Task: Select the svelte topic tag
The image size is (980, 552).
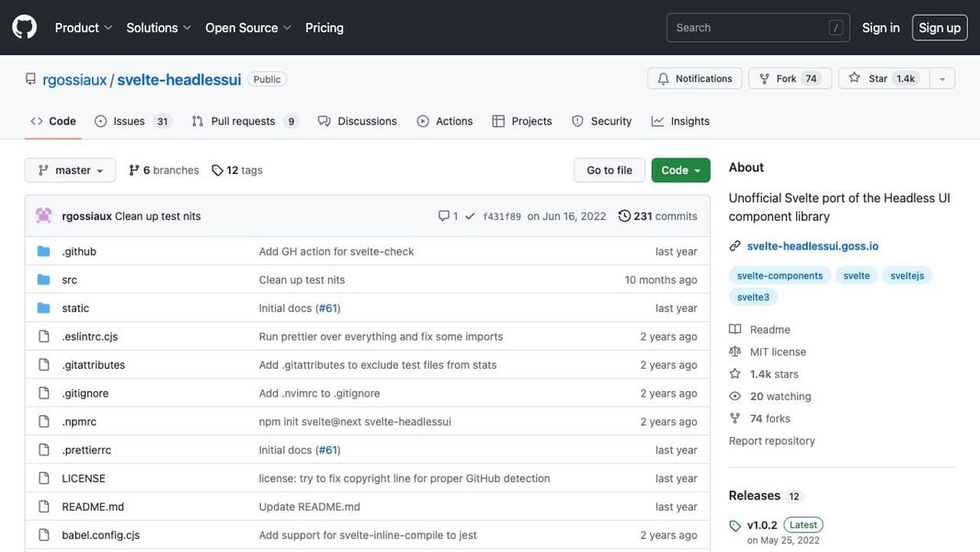Action: pos(856,276)
